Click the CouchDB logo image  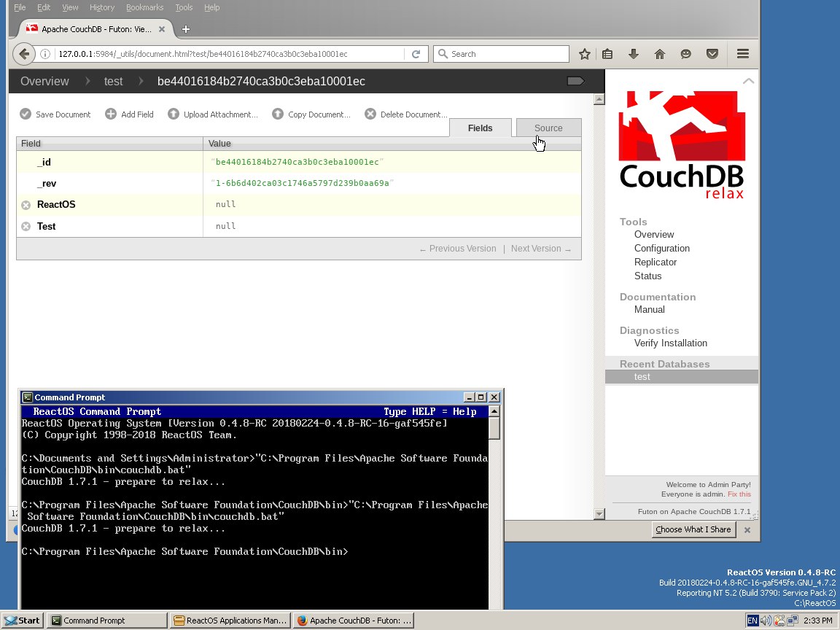682,144
